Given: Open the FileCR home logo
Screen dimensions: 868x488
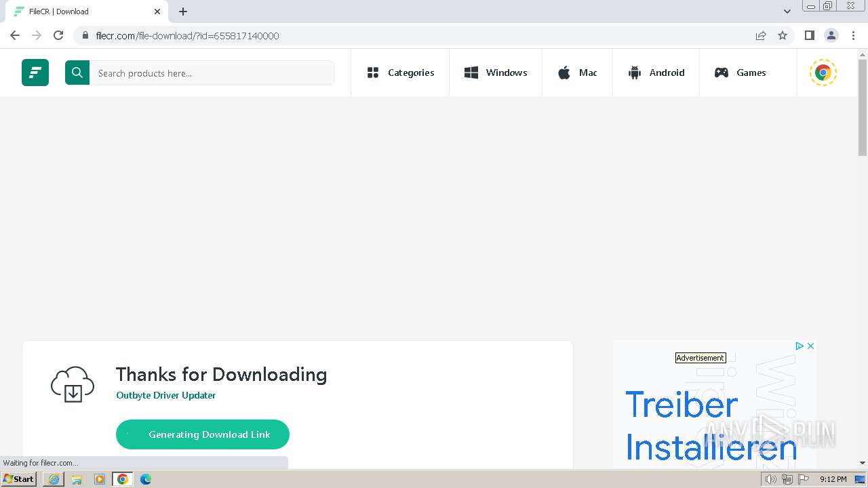Looking at the screenshot, I should tap(35, 73).
